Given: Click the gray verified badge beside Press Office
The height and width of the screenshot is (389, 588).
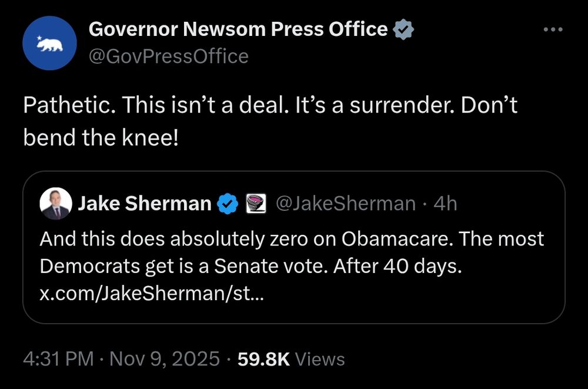Looking at the screenshot, I should pyautogui.click(x=403, y=30).
